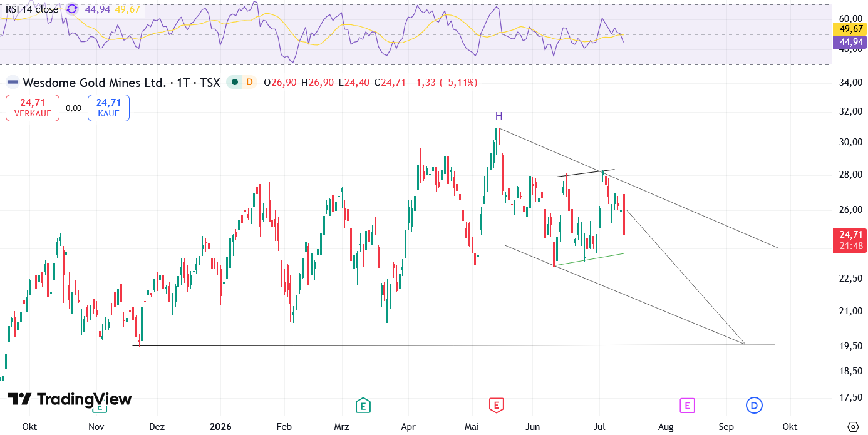Click the Mrz label on time axis

click(341, 427)
